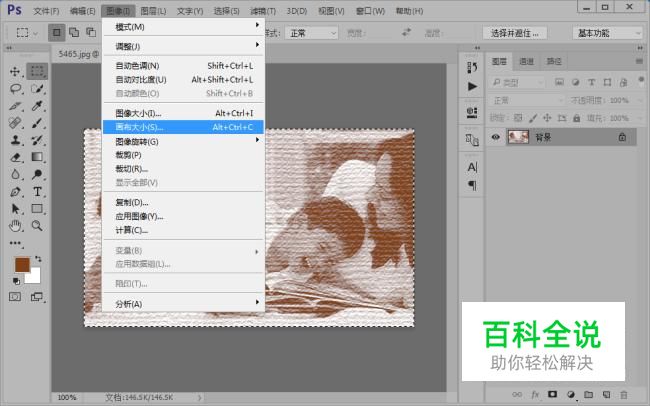The width and height of the screenshot is (650, 406).
Task: Swap foreground and background colors
Action: point(38,259)
